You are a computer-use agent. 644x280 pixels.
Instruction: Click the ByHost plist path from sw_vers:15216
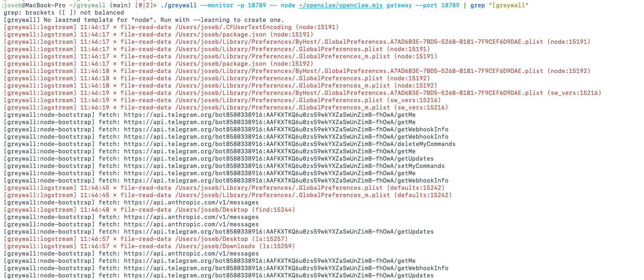[359, 93]
